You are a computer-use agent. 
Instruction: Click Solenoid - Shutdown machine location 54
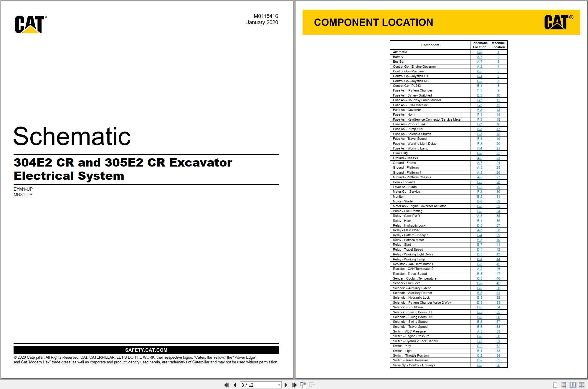[x=498, y=307]
